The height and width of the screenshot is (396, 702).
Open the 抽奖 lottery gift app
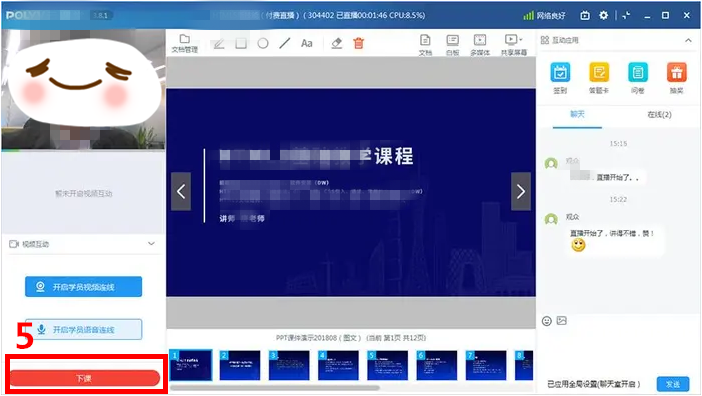[x=676, y=78]
